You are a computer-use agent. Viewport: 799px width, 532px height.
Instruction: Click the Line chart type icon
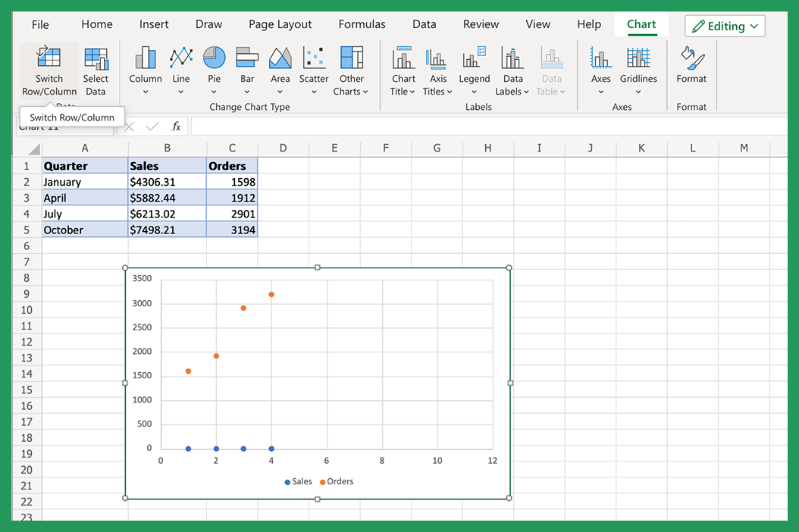[180, 57]
